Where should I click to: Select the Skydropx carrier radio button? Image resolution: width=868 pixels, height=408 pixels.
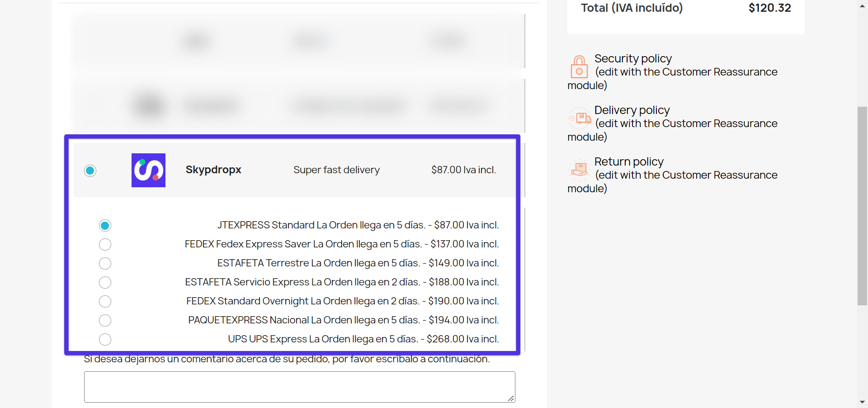(90, 171)
